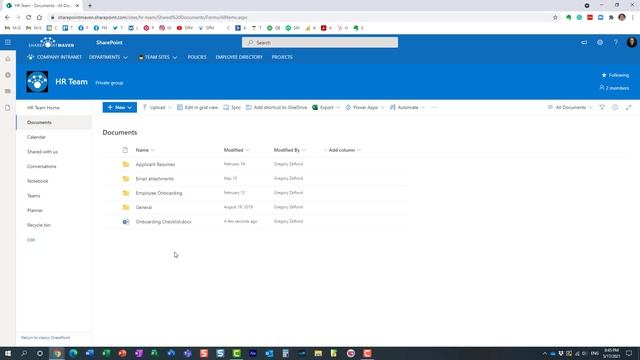This screenshot has width=640, height=360.
Task: Click Add shortcut to OneDrive
Action: 276,107
